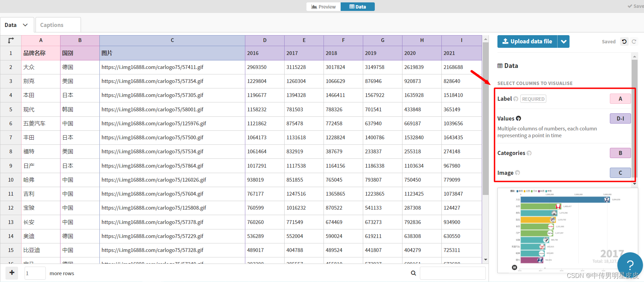This screenshot has height=282, width=644.
Task: Select the cell containing 126026.gif URL
Action: tap(172, 180)
